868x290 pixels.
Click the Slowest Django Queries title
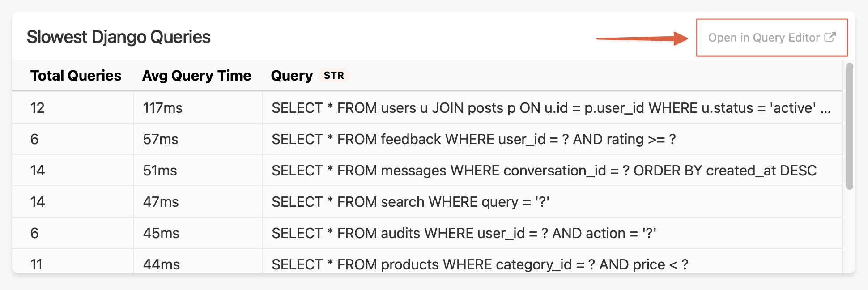[x=119, y=37]
